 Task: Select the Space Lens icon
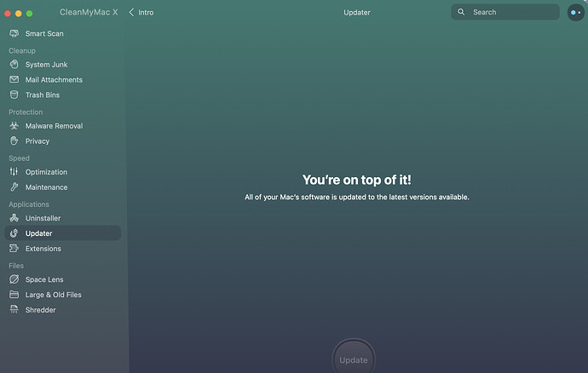click(14, 279)
